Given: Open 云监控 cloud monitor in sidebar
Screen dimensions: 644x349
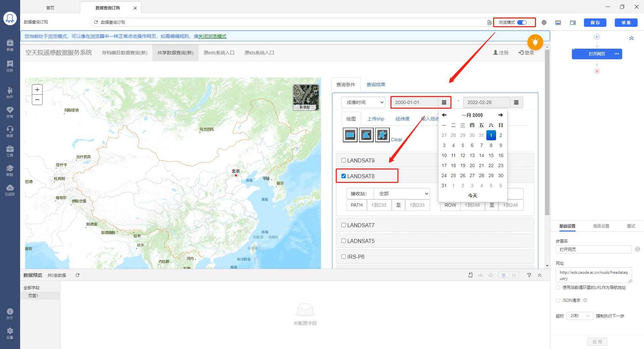Looking at the screenshot, I should click(x=10, y=190).
